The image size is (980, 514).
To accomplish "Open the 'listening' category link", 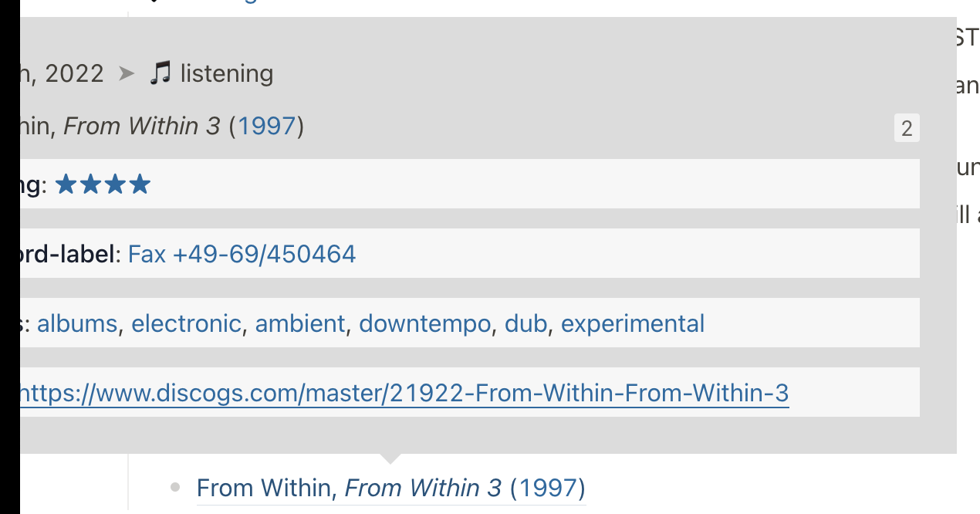I will tap(227, 73).
